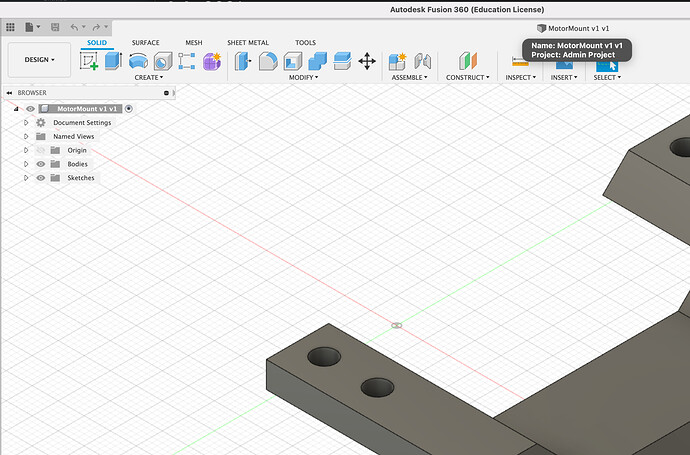The height and width of the screenshot is (455, 690).
Task: Click the Redo arrow
Action: (x=96, y=27)
